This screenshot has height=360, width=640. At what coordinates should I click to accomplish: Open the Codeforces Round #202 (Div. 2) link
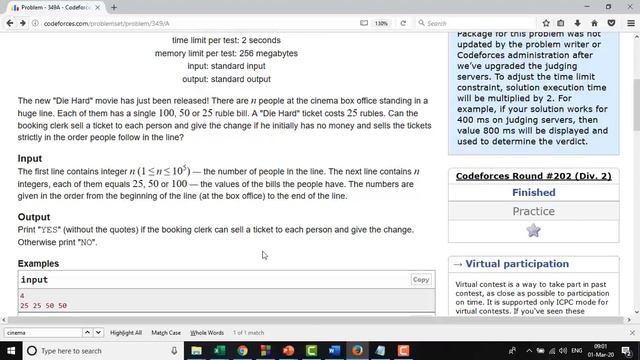(533, 176)
